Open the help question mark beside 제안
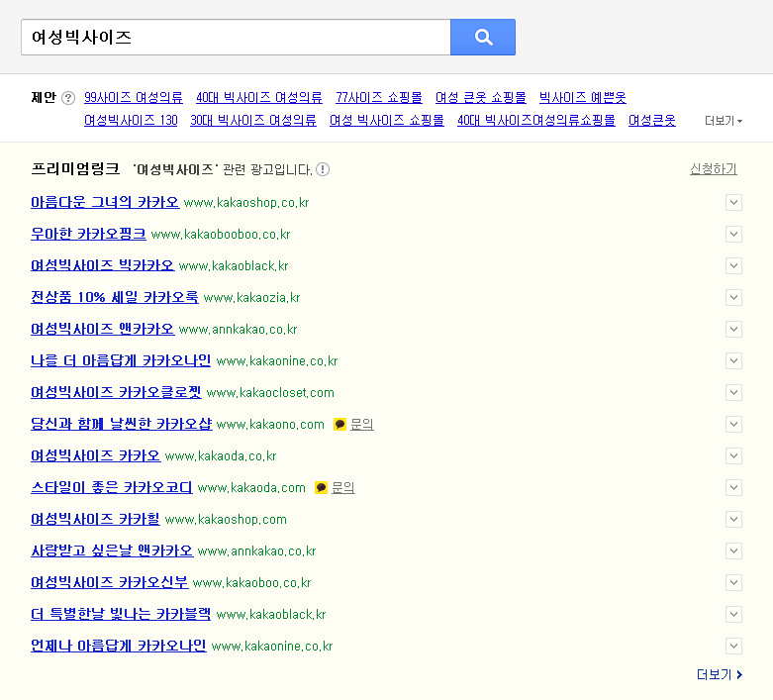 (68, 98)
